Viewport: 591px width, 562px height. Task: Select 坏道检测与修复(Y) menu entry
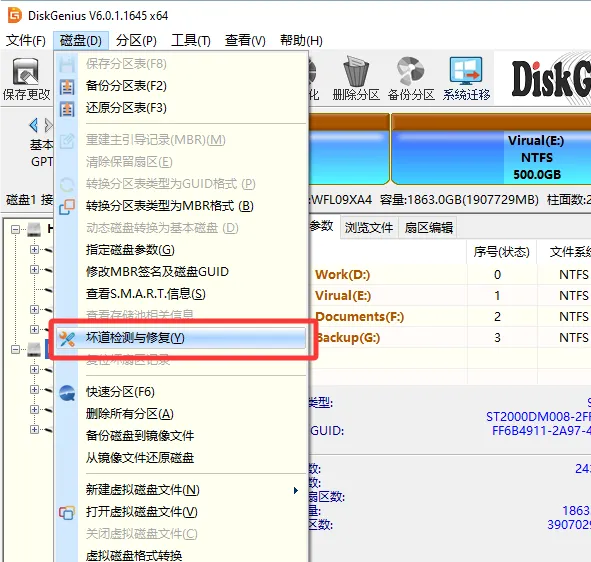click(181, 338)
